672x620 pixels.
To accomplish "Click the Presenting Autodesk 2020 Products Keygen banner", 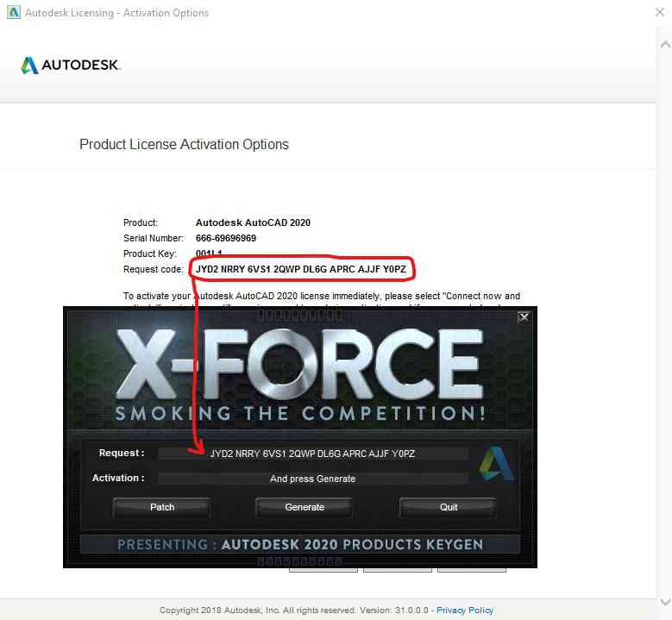I will tap(299, 544).
